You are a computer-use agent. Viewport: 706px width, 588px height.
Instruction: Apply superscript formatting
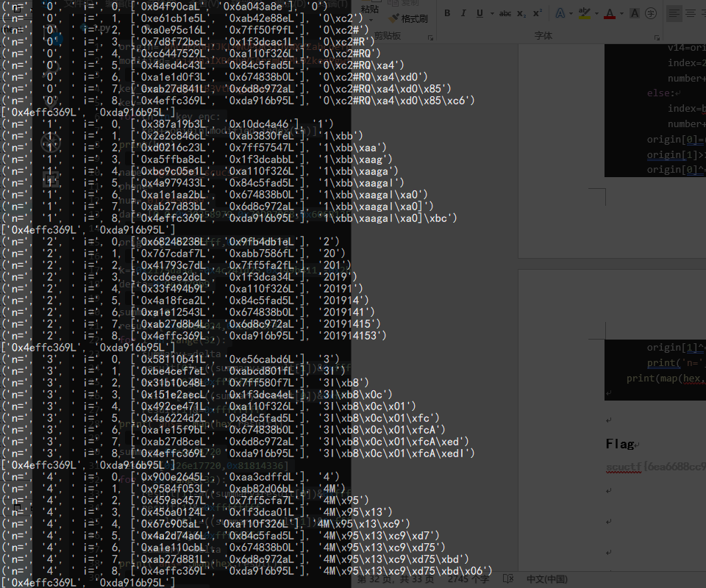point(538,13)
